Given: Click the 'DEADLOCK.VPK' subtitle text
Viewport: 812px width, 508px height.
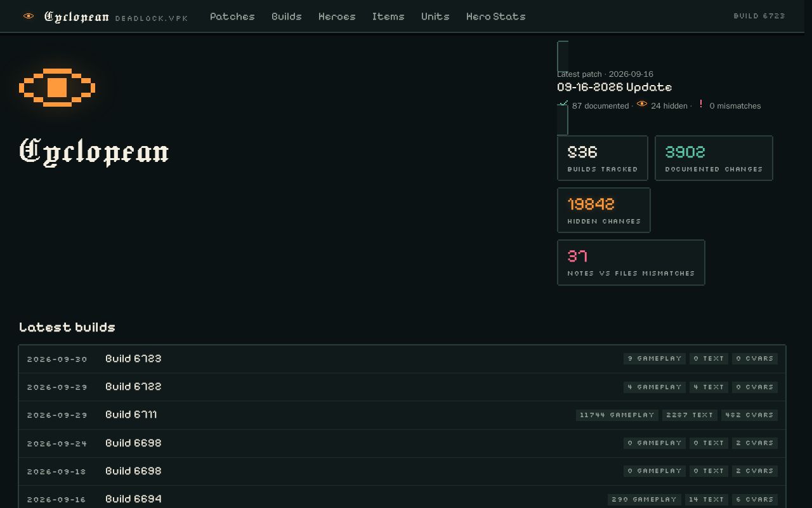Looking at the screenshot, I should pos(152,18).
